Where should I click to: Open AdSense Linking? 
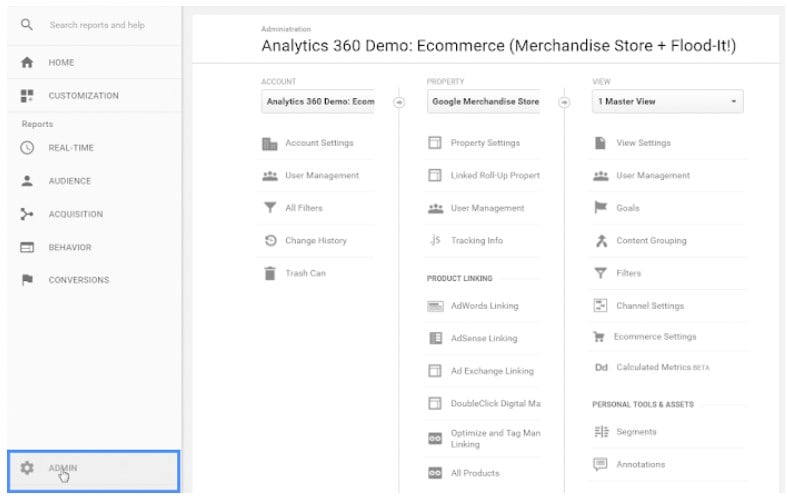484,338
